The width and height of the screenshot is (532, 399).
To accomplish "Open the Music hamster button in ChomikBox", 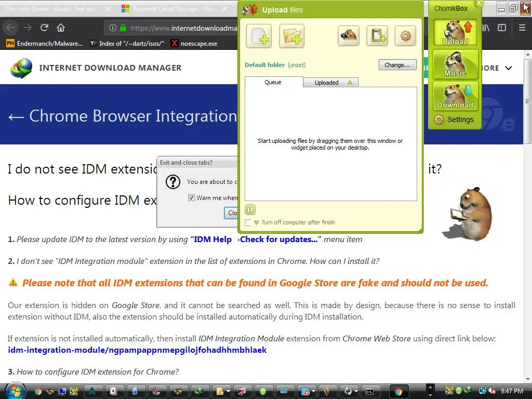I will (455, 64).
